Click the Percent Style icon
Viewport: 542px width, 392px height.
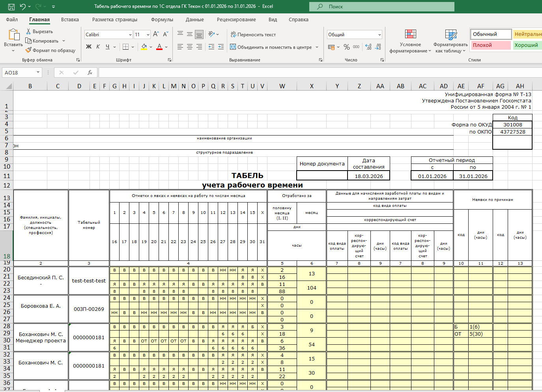click(x=346, y=47)
